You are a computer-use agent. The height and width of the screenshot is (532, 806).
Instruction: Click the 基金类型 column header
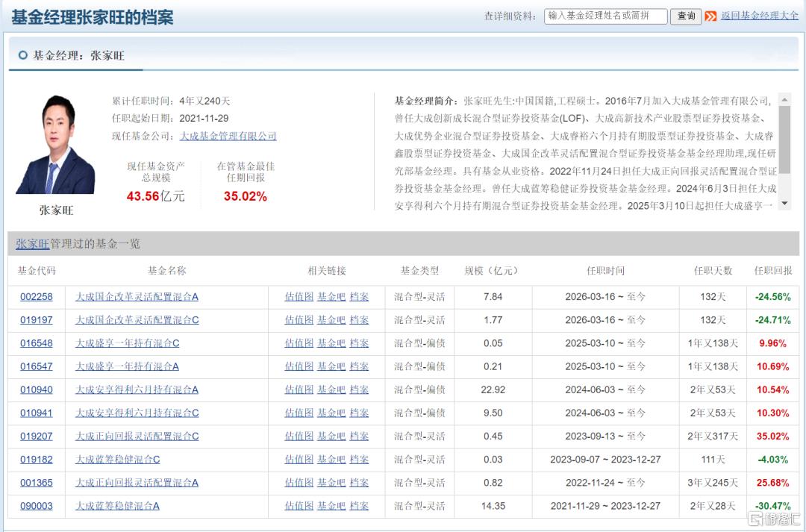pyautogui.click(x=420, y=271)
